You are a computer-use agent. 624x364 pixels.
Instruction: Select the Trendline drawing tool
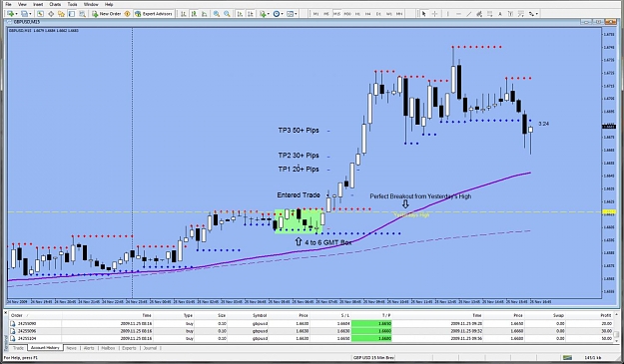pyautogui.click(x=469, y=14)
